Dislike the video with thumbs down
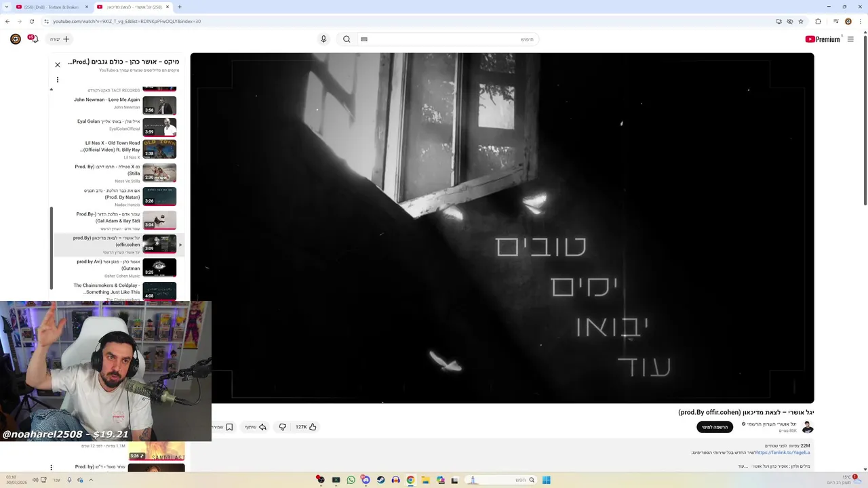 click(x=283, y=427)
